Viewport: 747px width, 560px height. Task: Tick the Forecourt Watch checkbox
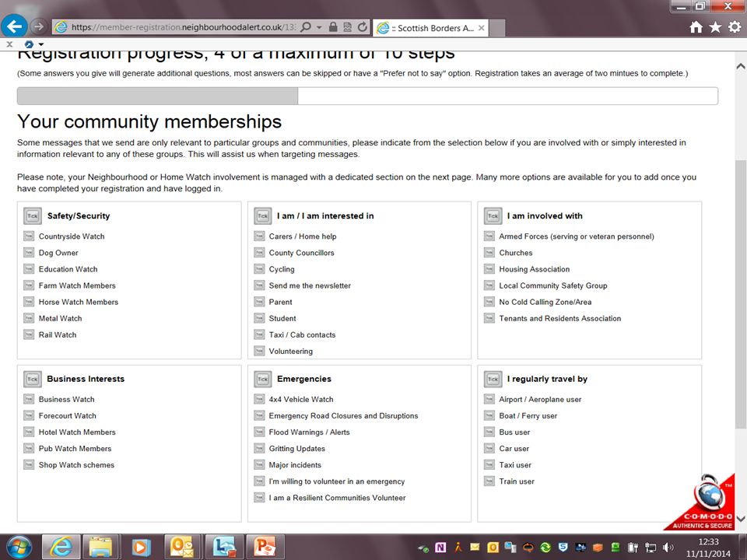coord(29,415)
